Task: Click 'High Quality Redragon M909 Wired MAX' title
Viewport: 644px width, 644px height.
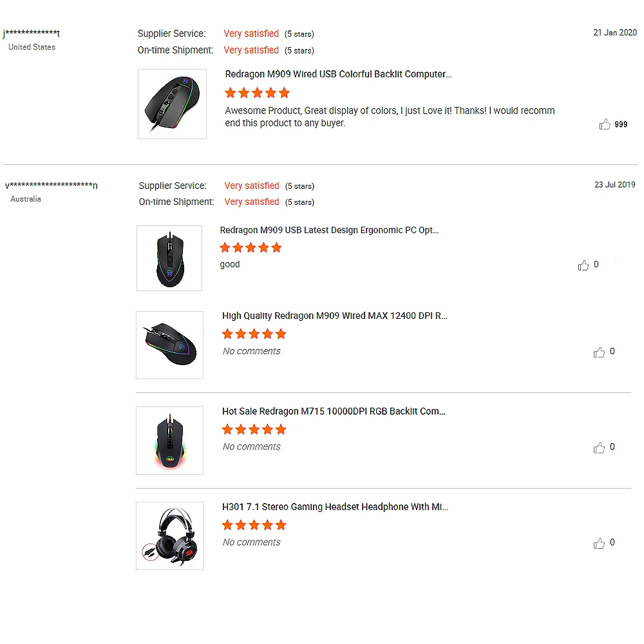Action: click(x=334, y=316)
